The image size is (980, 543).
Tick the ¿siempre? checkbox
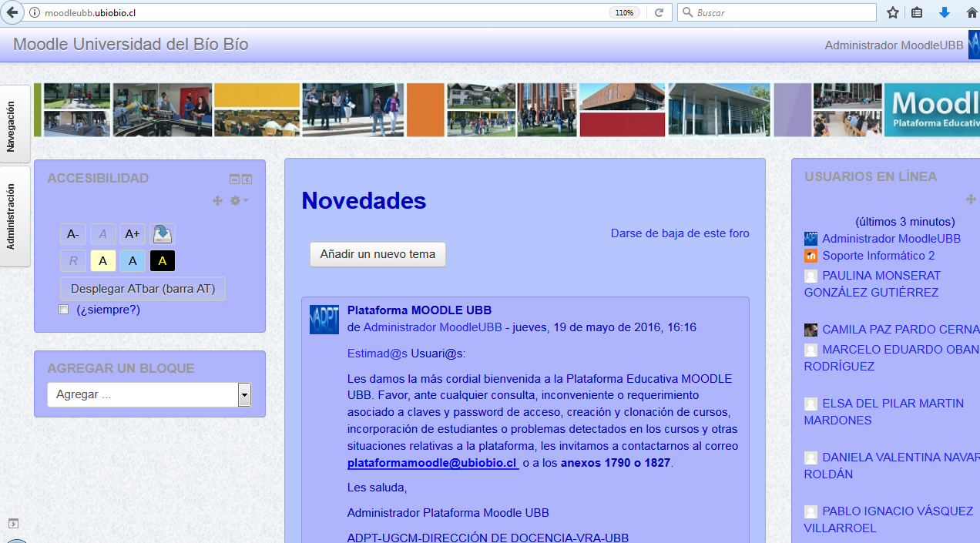(x=64, y=310)
